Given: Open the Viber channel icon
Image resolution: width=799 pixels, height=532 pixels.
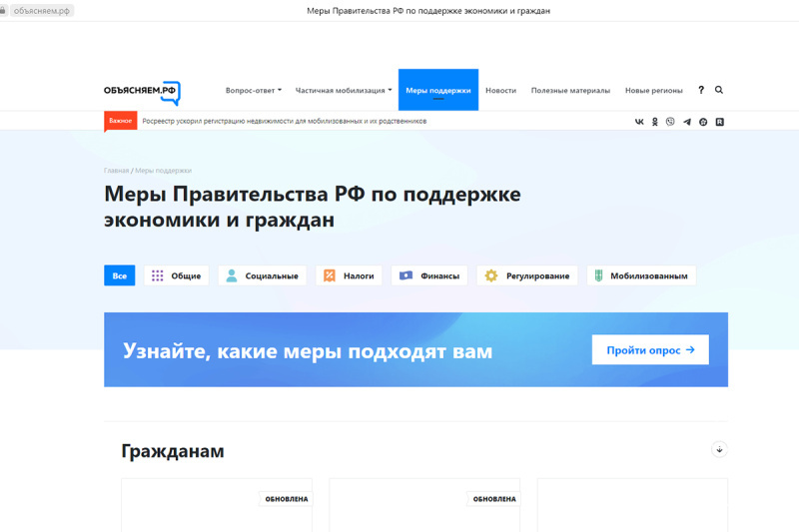Looking at the screenshot, I should (x=670, y=122).
